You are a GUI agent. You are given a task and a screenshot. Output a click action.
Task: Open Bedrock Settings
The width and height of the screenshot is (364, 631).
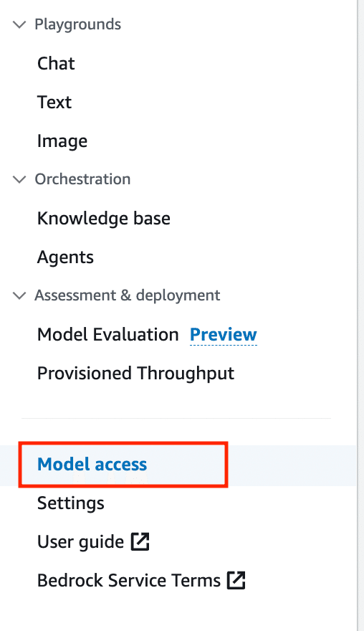coord(71,503)
